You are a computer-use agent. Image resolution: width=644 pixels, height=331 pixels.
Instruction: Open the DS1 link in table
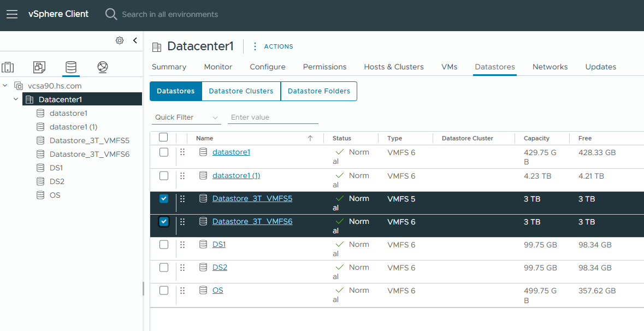pyautogui.click(x=219, y=245)
